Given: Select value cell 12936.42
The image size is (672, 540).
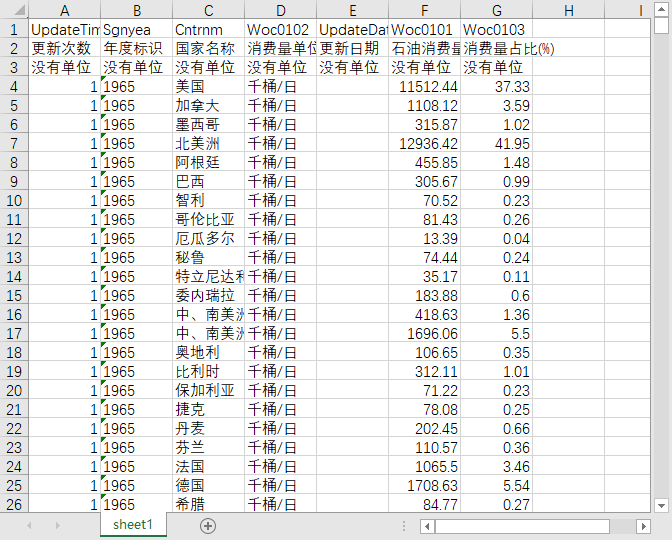Looking at the screenshot, I should [x=424, y=143].
